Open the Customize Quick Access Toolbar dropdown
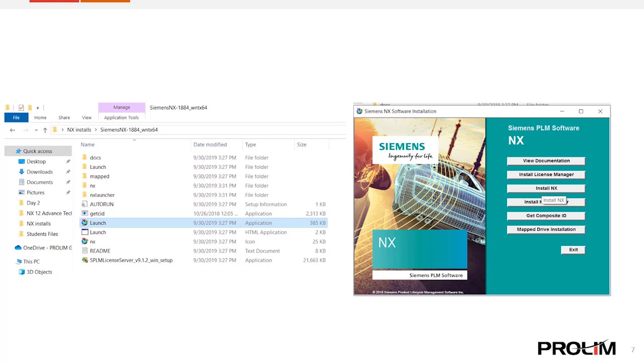This screenshot has width=644, height=362. [37, 108]
